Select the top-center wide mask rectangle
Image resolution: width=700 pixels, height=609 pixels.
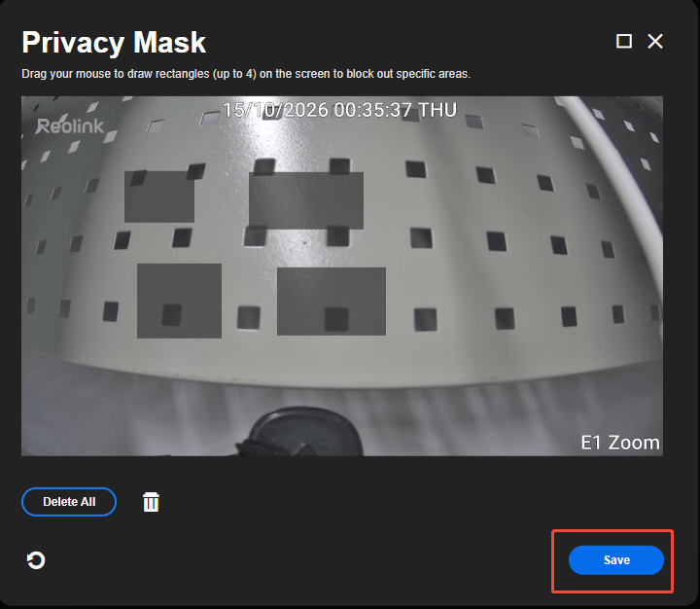point(306,200)
